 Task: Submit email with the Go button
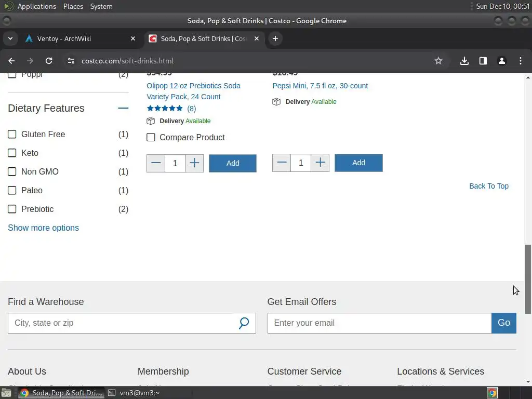(x=504, y=323)
